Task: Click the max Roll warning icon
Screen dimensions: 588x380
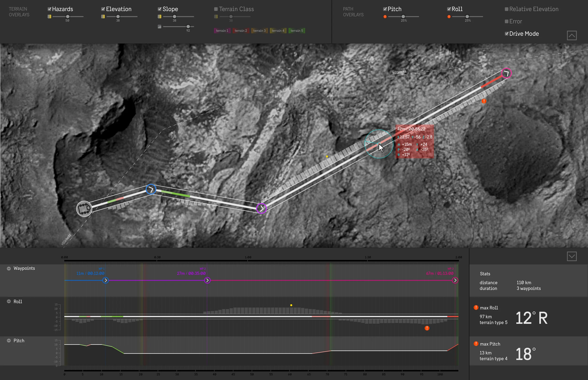Action: click(x=476, y=307)
